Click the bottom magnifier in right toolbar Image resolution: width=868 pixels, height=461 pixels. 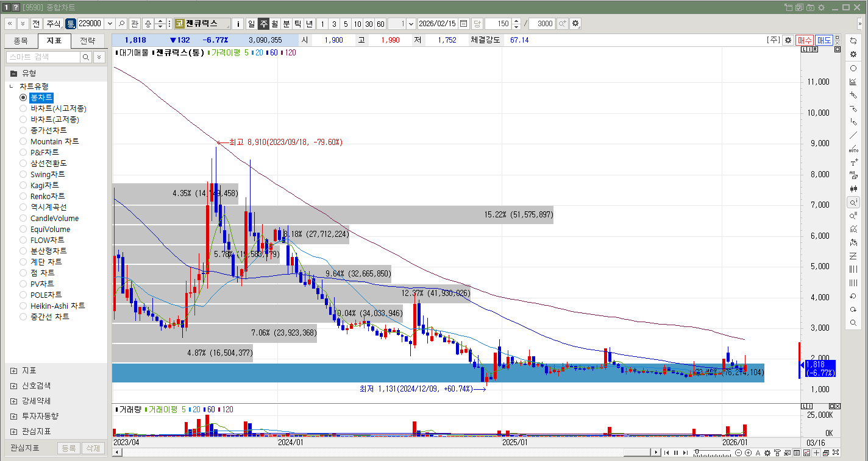[x=853, y=323]
